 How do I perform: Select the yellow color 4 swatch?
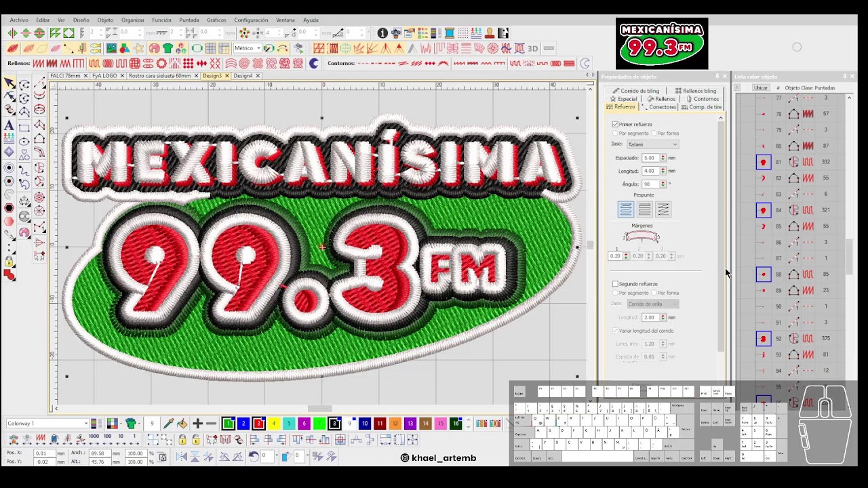pos(273,424)
